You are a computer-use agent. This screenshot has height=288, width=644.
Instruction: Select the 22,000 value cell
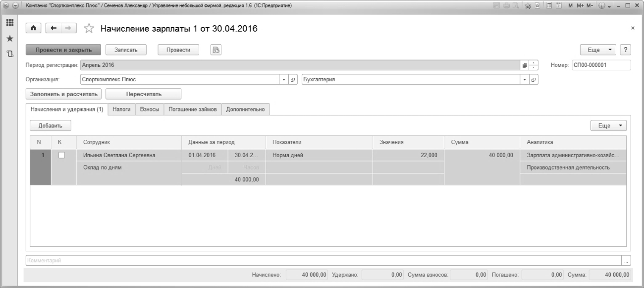[408, 155]
